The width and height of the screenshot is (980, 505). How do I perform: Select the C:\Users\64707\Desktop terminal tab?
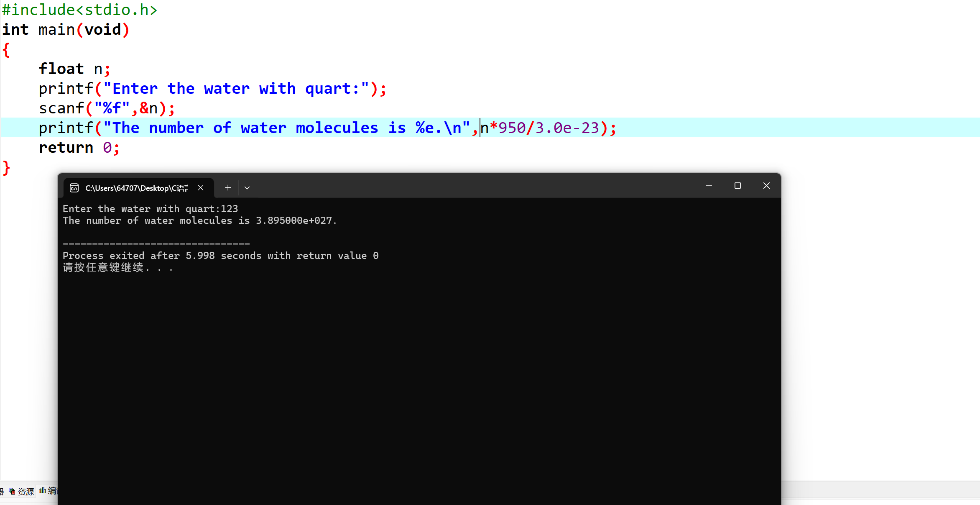pos(136,188)
